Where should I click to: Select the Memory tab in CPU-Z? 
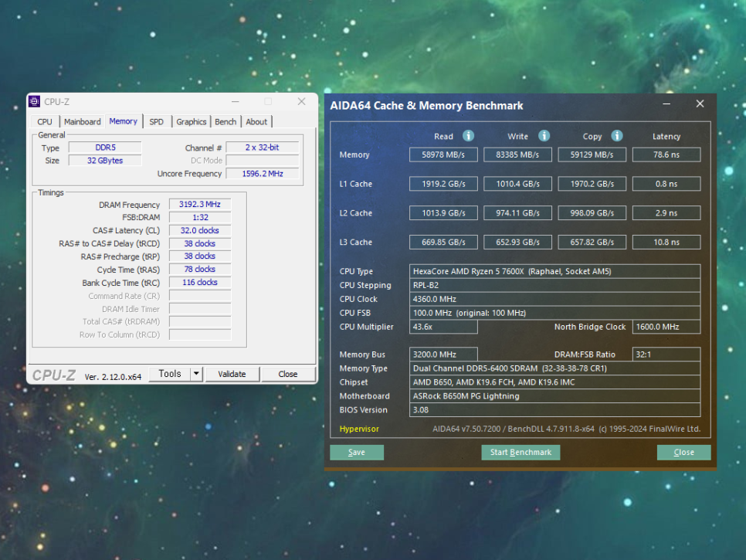point(124,121)
